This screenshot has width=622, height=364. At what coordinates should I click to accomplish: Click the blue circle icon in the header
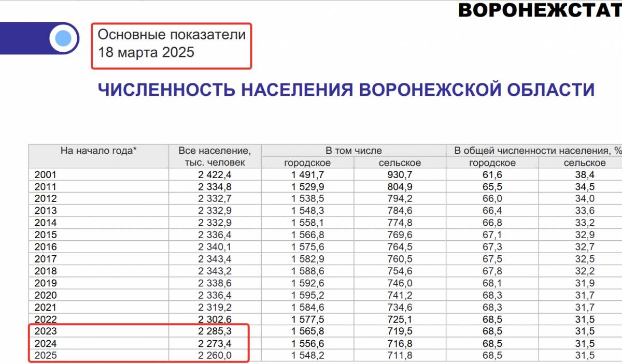tap(63, 38)
